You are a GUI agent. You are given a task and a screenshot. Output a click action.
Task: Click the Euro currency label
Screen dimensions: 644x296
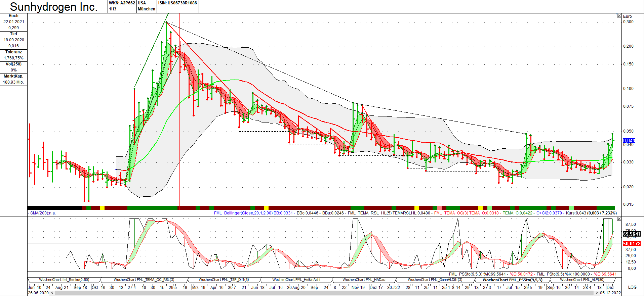coord(627,16)
